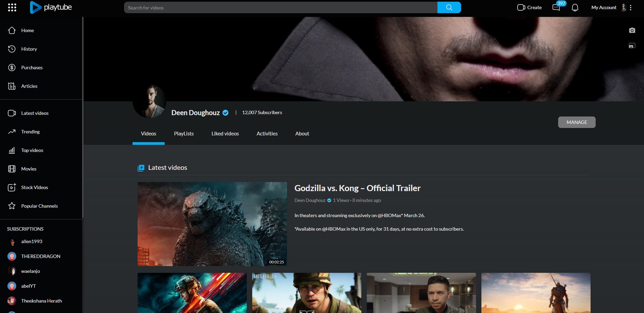Focus the Search for videos field
Screen dimensions: 644x313
tap(281, 7)
